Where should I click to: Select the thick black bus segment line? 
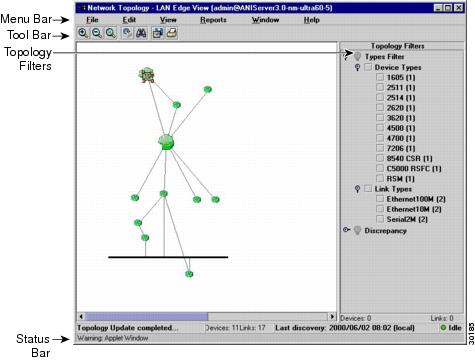168,257
